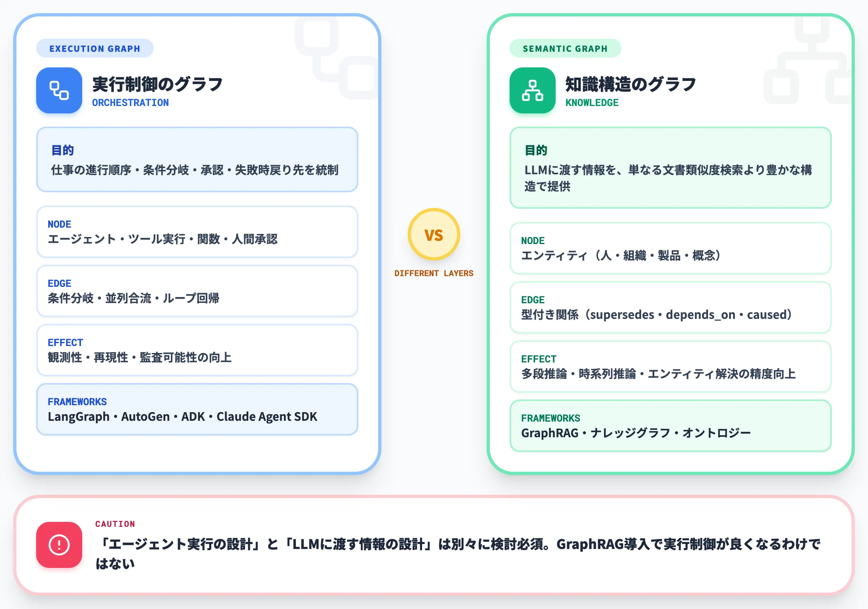
Task: Click caution message about GraphRAG導入
Action: coord(458,554)
